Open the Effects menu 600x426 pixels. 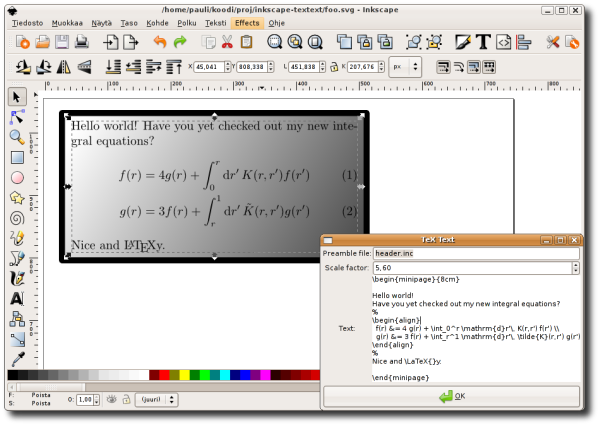[247, 23]
